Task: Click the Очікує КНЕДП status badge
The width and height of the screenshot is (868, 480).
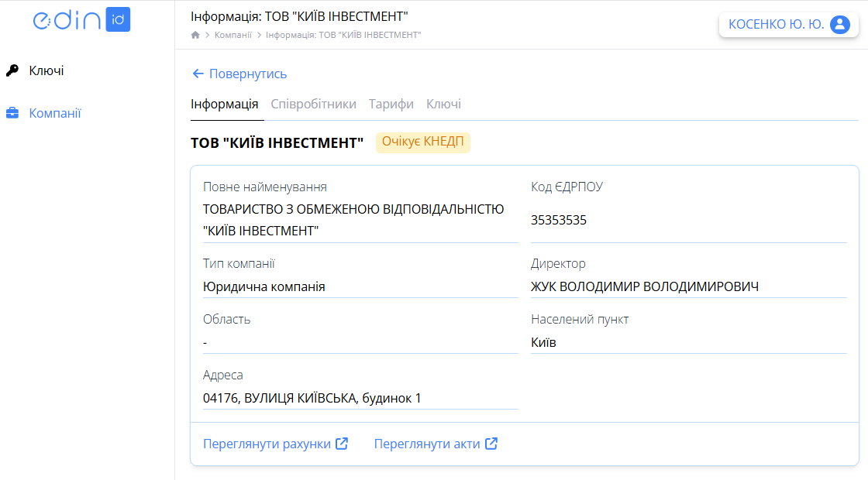Action: [422, 142]
